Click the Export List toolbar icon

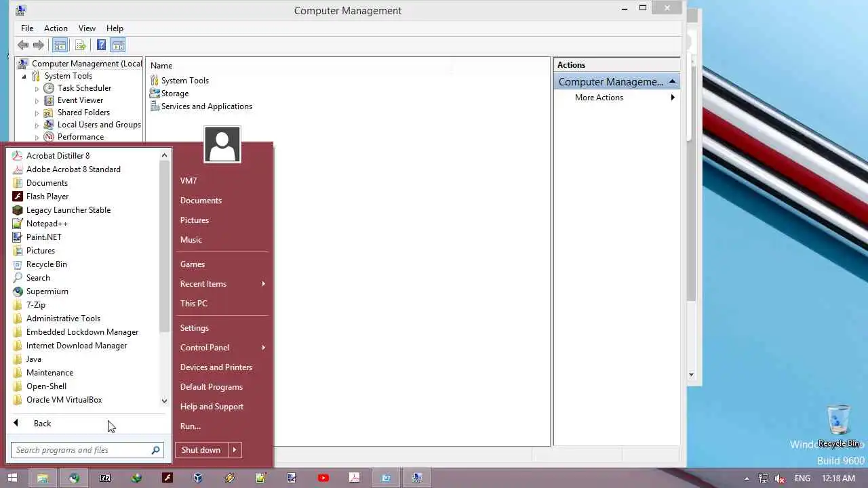point(80,45)
